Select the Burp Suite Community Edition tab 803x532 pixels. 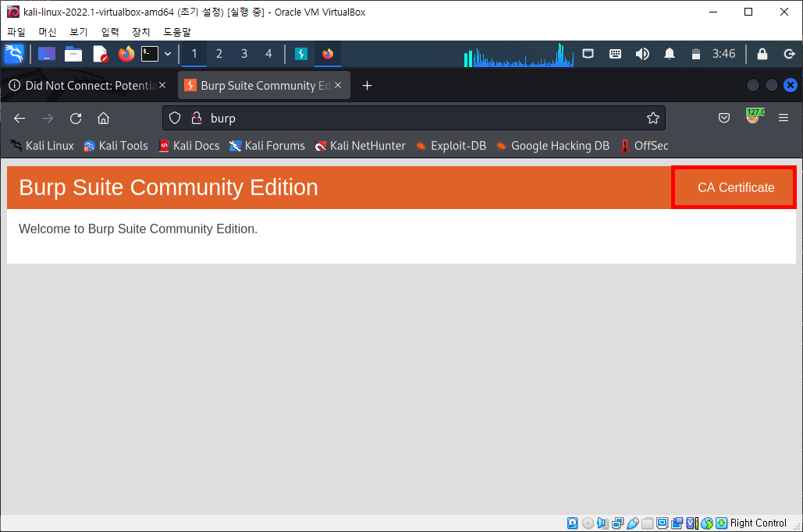(x=264, y=86)
